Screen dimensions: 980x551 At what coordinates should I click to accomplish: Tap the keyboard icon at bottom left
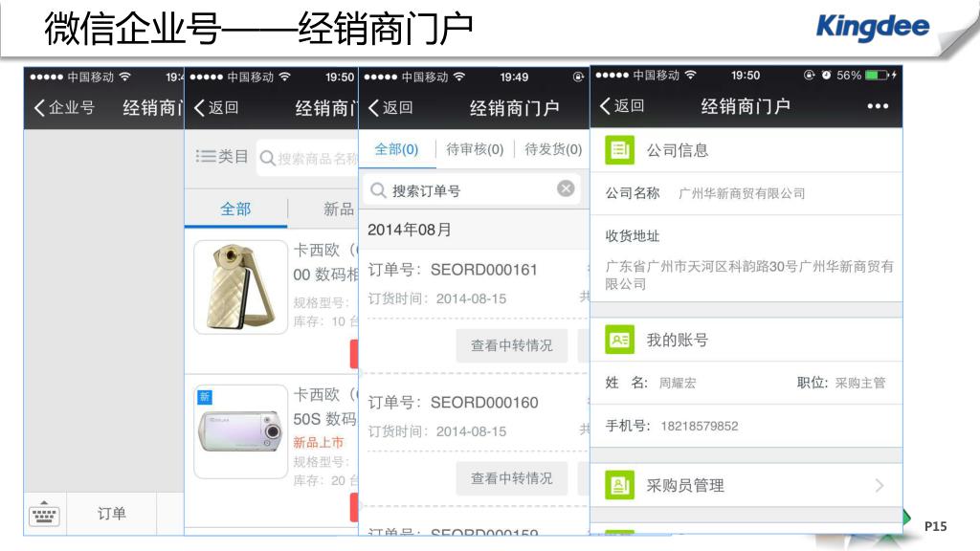44,514
